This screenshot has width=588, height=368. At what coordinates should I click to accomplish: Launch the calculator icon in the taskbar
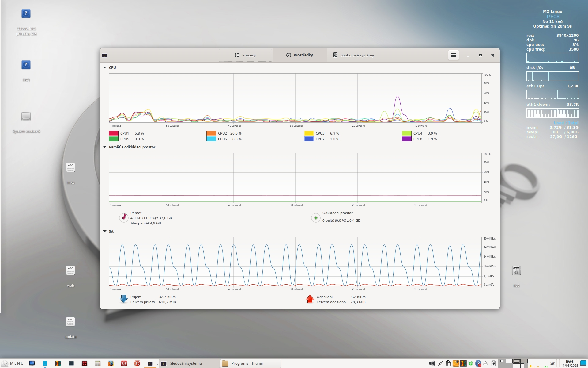[x=98, y=363]
